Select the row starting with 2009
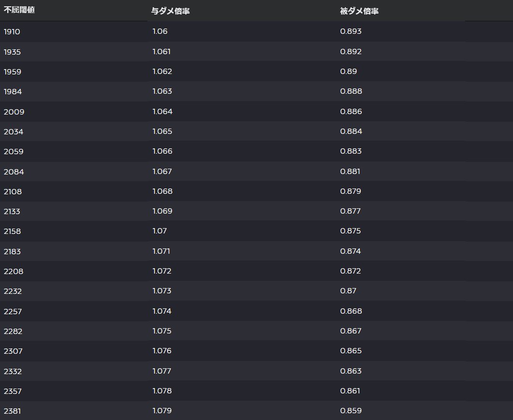 point(256,112)
